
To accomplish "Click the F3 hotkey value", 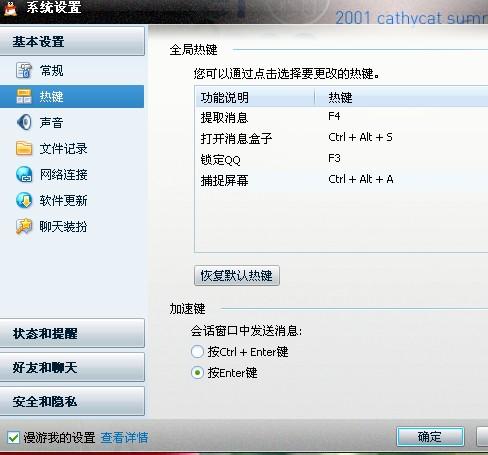I will [x=334, y=158].
